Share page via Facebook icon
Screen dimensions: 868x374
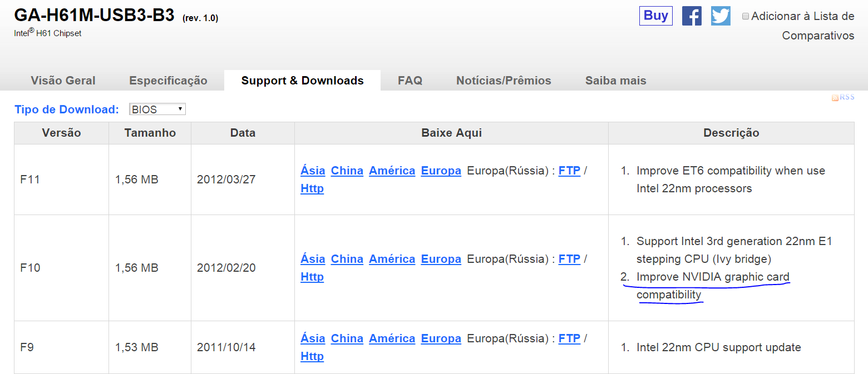tap(692, 16)
